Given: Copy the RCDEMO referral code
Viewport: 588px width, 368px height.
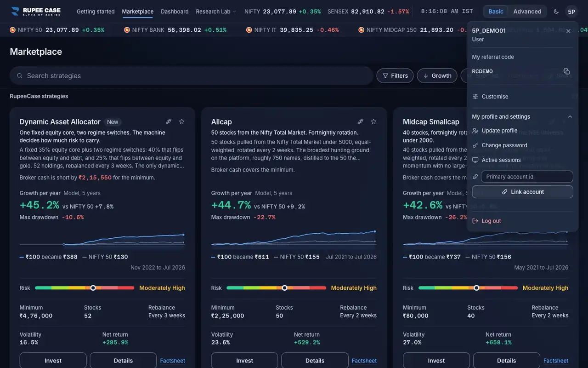Looking at the screenshot, I should (566, 71).
